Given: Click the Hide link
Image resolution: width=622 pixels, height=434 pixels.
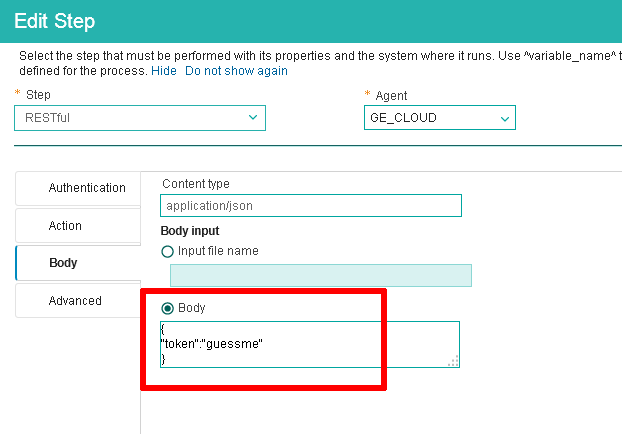Looking at the screenshot, I should [164, 71].
